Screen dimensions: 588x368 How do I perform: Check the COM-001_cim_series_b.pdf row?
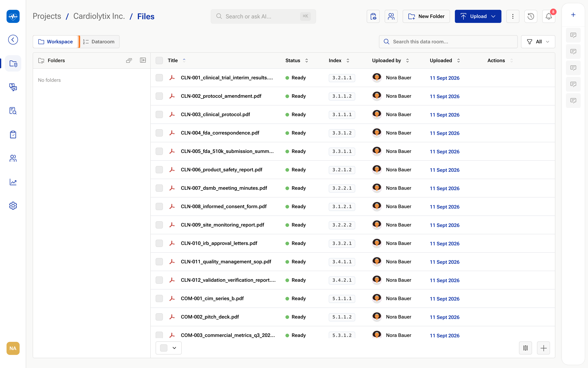pos(159,298)
